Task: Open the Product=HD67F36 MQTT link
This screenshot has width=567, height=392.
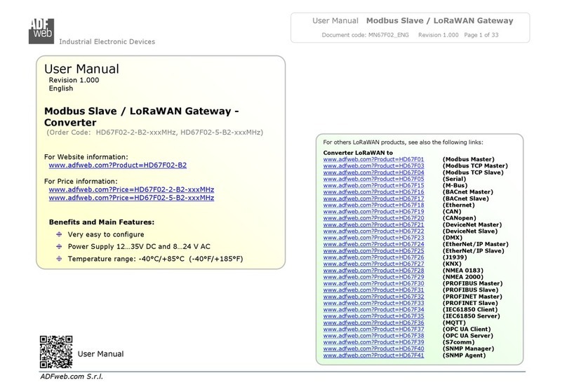Action: click(x=373, y=323)
